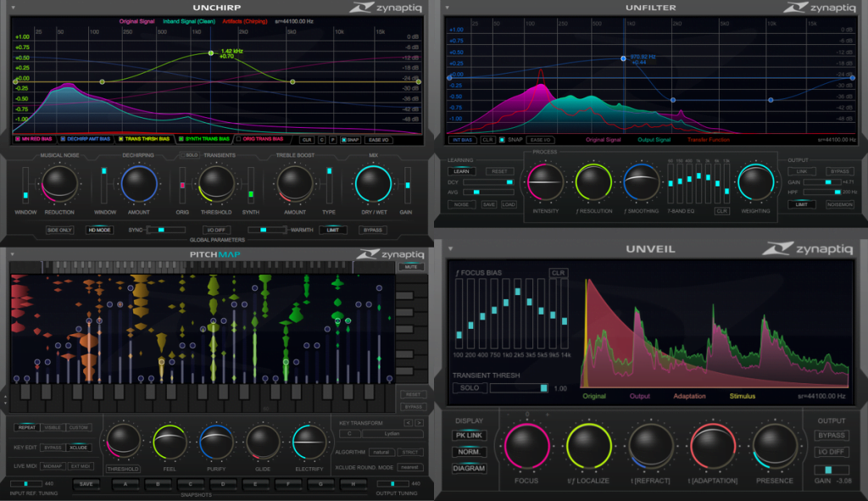
Task: Click the Feel knob in PITCHMAP
Action: pos(170,442)
